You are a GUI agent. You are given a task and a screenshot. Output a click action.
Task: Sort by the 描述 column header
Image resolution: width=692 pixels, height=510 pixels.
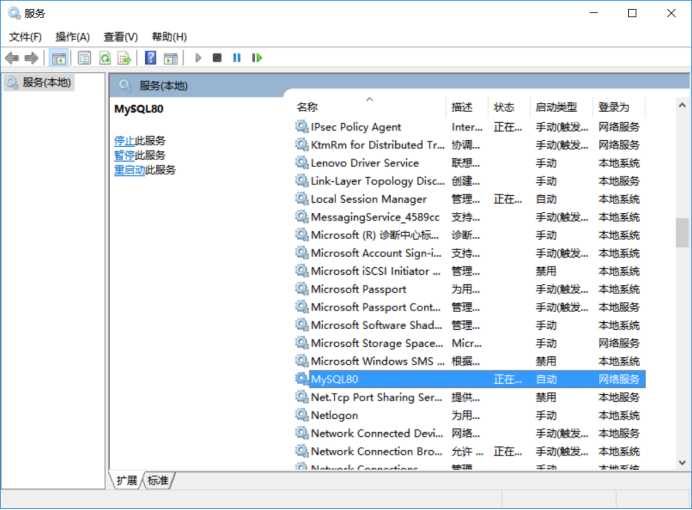coord(467,107)
